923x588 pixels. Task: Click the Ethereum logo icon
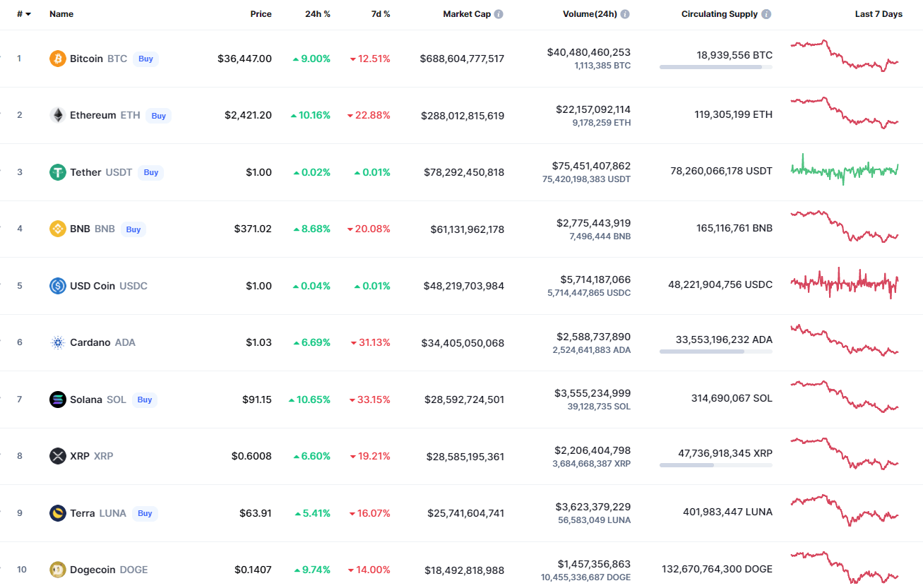tap(58, 115)
